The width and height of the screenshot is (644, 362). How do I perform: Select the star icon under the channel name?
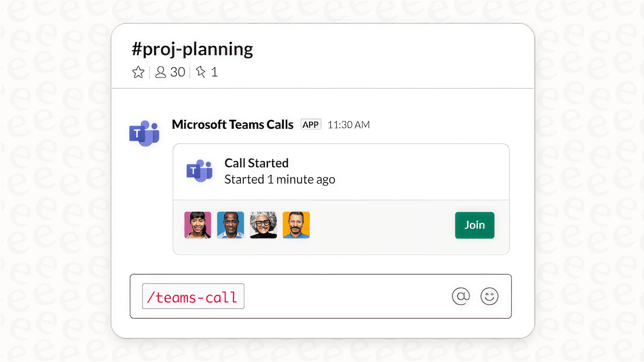(138, 72)
